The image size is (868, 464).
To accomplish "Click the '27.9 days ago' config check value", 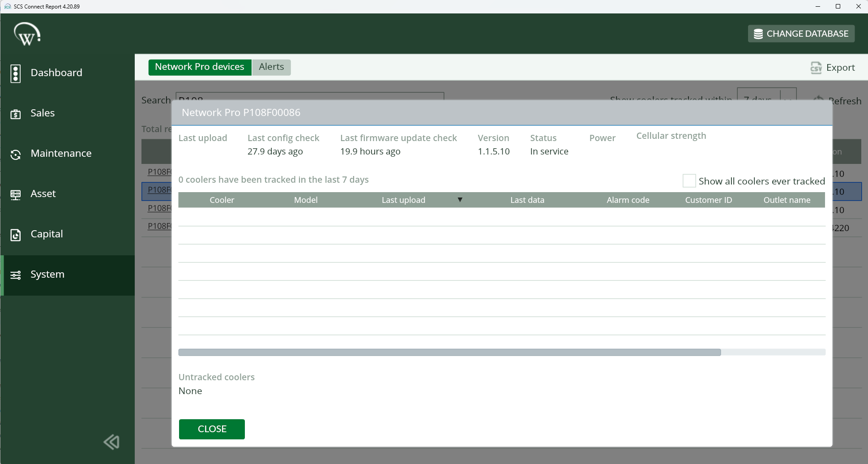I will [x=275, y=151].
